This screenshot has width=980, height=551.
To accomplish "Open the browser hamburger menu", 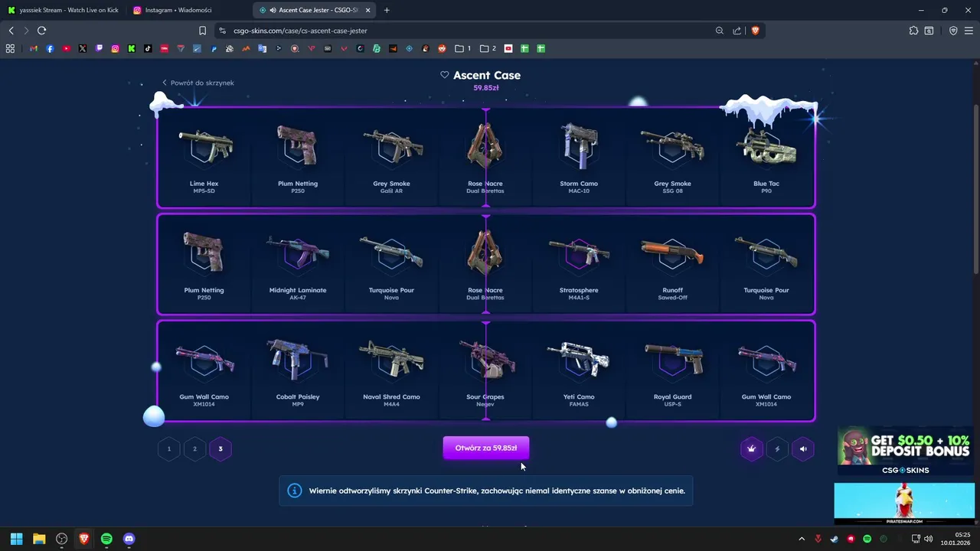I will coord(969,31).
